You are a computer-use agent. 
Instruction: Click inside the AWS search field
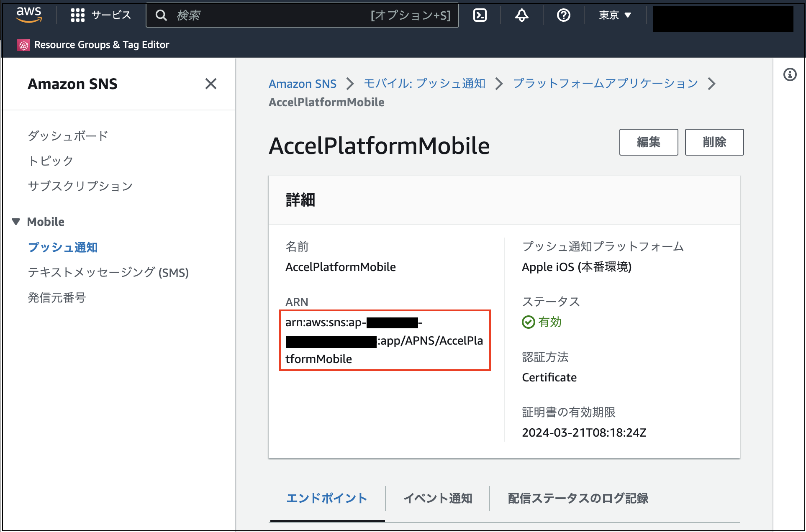(x=272, y=15)
